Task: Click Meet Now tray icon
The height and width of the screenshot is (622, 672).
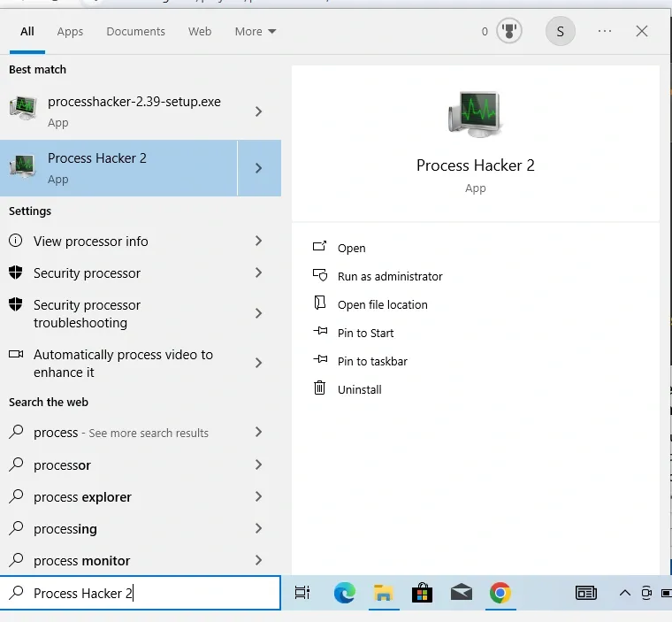Action: pos(646,593)
